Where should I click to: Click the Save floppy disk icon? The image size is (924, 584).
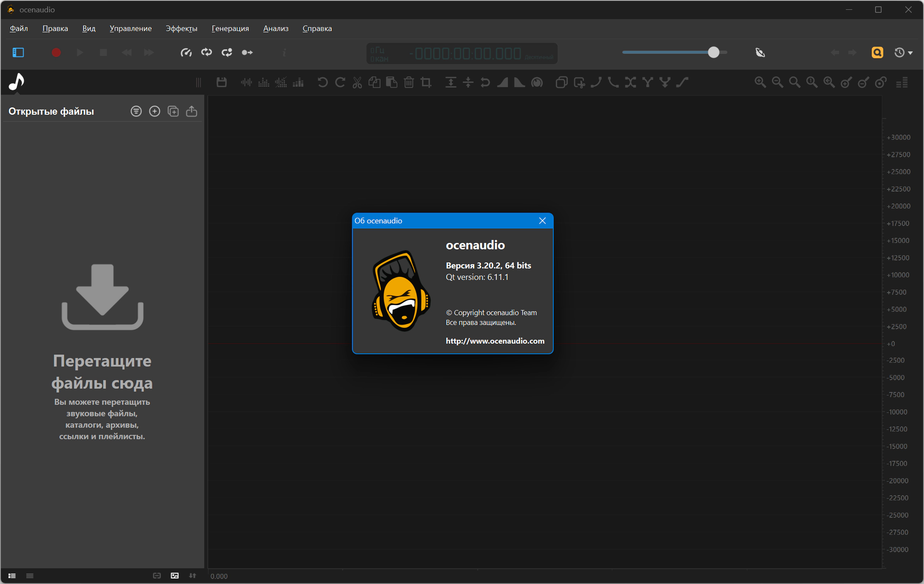pyautogui.click(x=222, y=82)
